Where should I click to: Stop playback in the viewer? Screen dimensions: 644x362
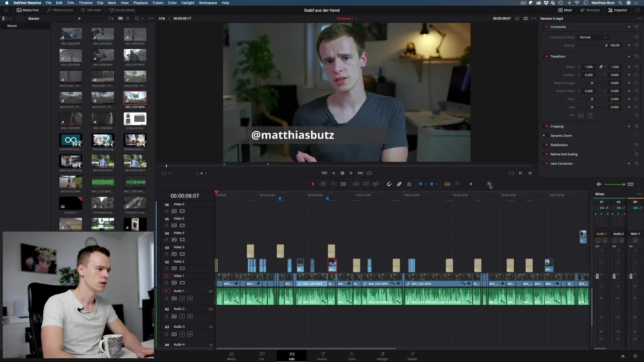pos(342,173)
